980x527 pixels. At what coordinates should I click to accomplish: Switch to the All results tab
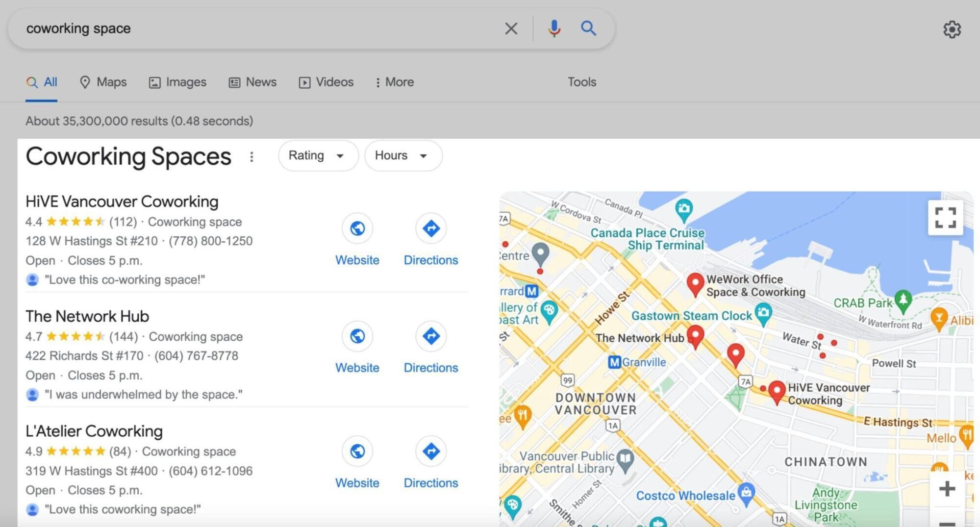[42, 82]
